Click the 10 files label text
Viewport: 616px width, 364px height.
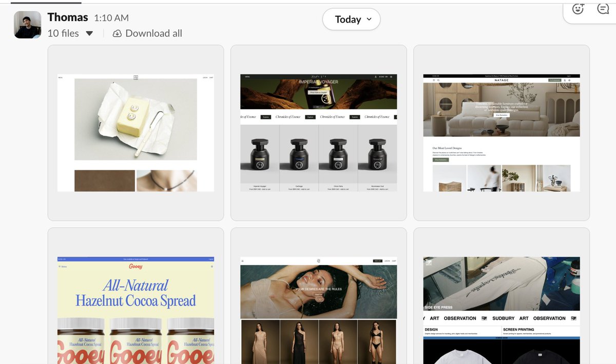pos(63,33)
